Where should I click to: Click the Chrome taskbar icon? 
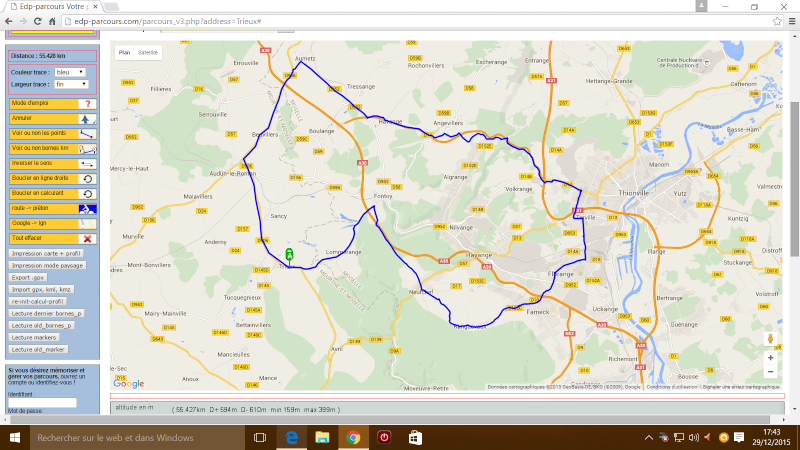353,438
